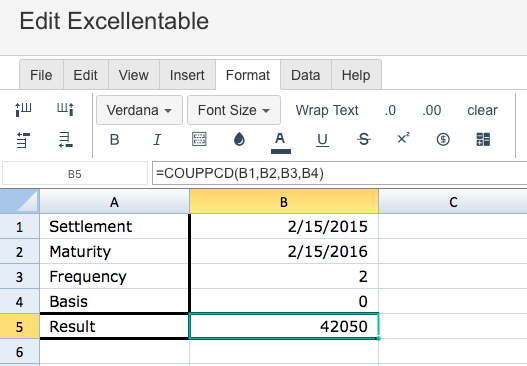Toggle strikethrough formatting
Screen dimensions: 527x366
coord(364,139)
